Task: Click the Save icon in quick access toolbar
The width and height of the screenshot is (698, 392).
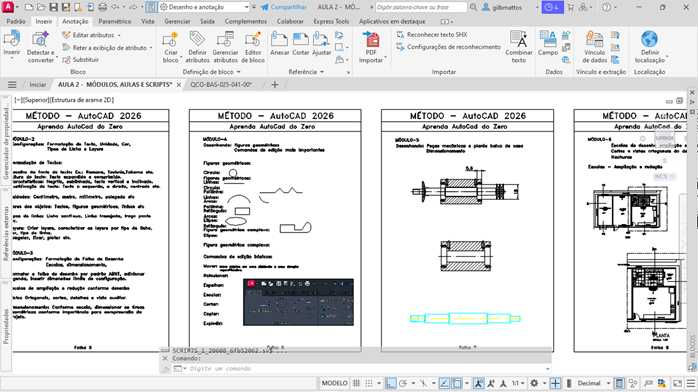Action: [x=53, y=7]
